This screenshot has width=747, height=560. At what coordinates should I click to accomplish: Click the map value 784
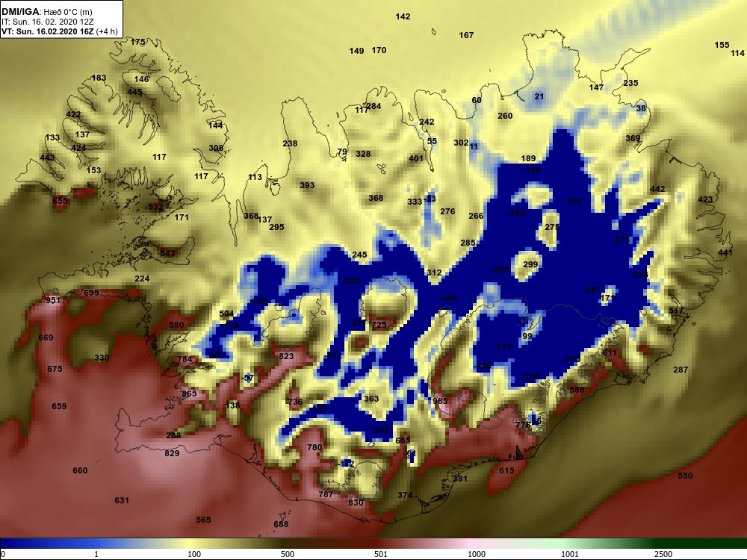pos(185,360)
